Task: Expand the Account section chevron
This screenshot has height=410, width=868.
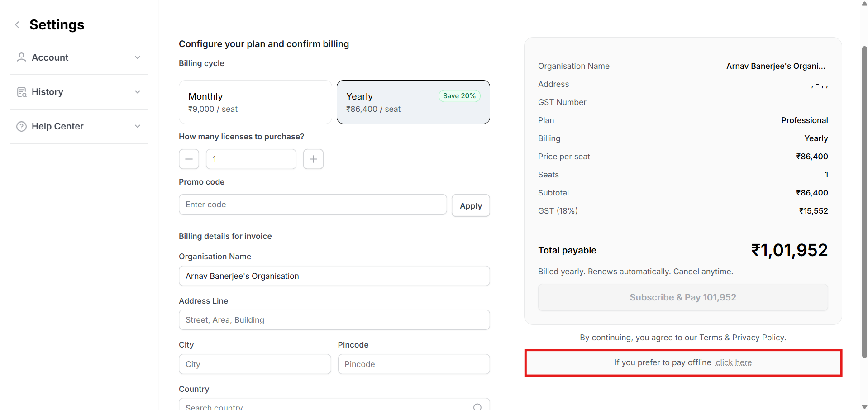Action: coord(138,57)
